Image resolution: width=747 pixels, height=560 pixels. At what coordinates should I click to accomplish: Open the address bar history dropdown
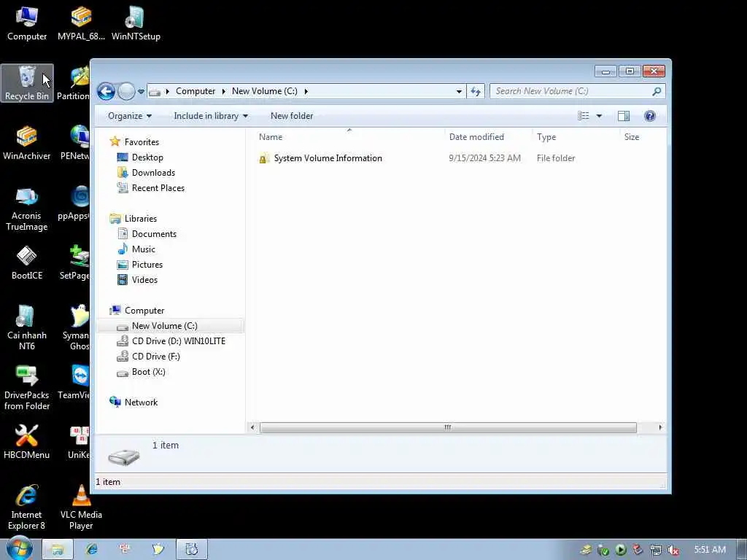(459, 91)
